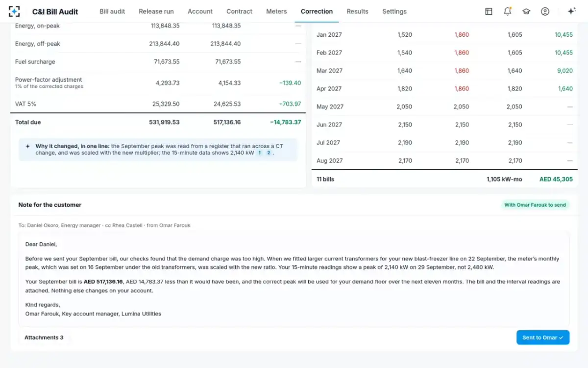
Task: Click the sparkle beside 'Why it changed'
Action: tap(27, 146)
